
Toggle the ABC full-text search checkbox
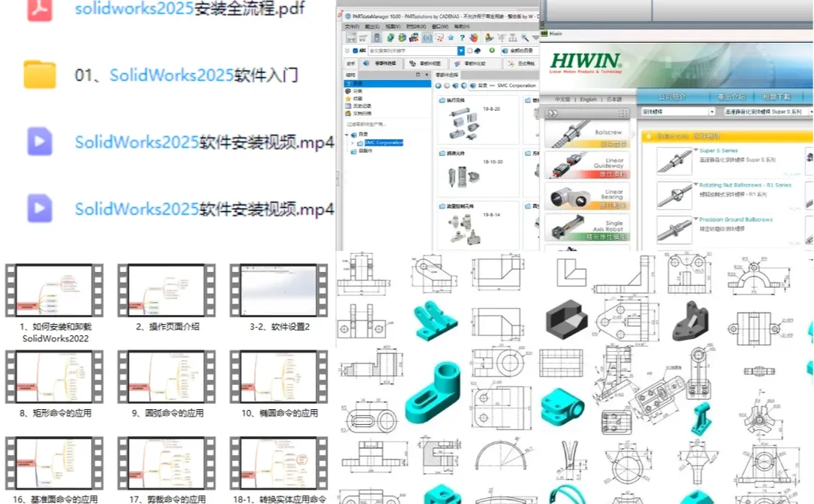pos(355,50)
